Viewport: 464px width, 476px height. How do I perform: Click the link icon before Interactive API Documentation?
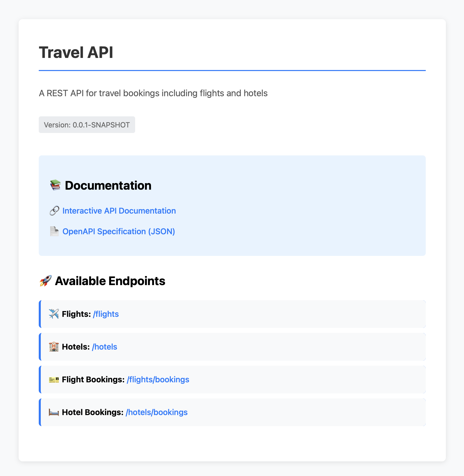pyautogui.click(x=54, y=211)
